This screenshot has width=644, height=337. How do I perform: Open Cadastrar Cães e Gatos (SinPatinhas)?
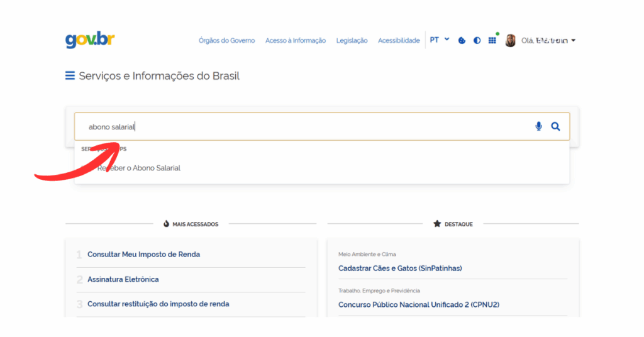click(400, 268)
